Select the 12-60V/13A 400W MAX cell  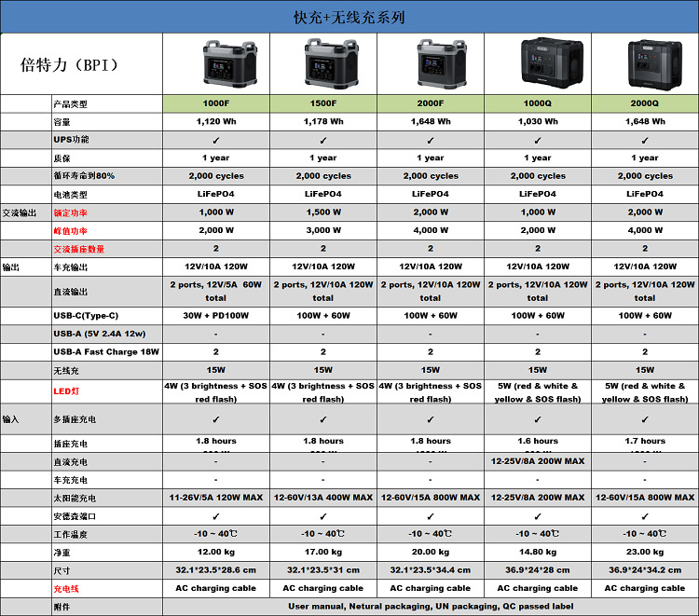click(x=323, y=498)
